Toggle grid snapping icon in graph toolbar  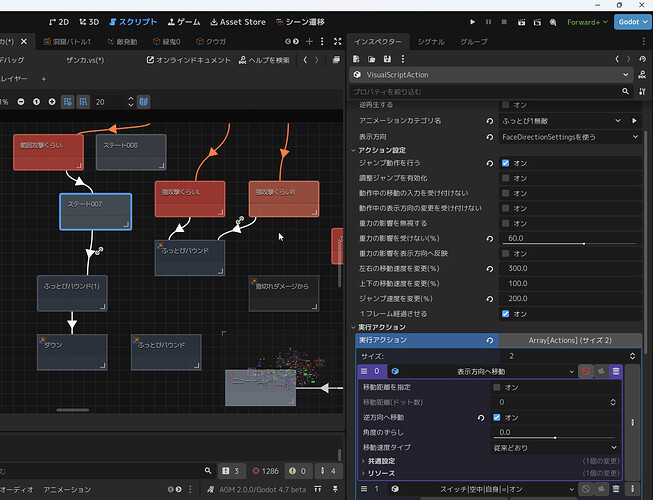click(x=67, y=102)
